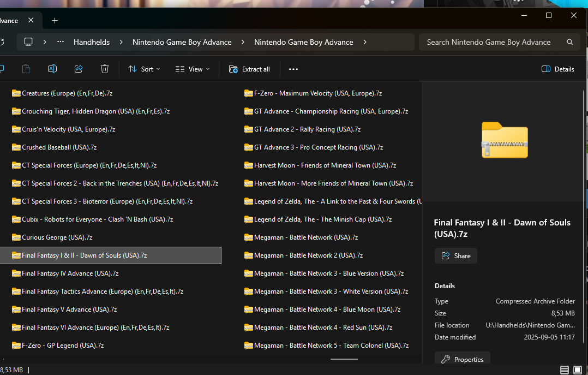Open Properties in the details pane
588x375 pixels.
pos(463,359)
